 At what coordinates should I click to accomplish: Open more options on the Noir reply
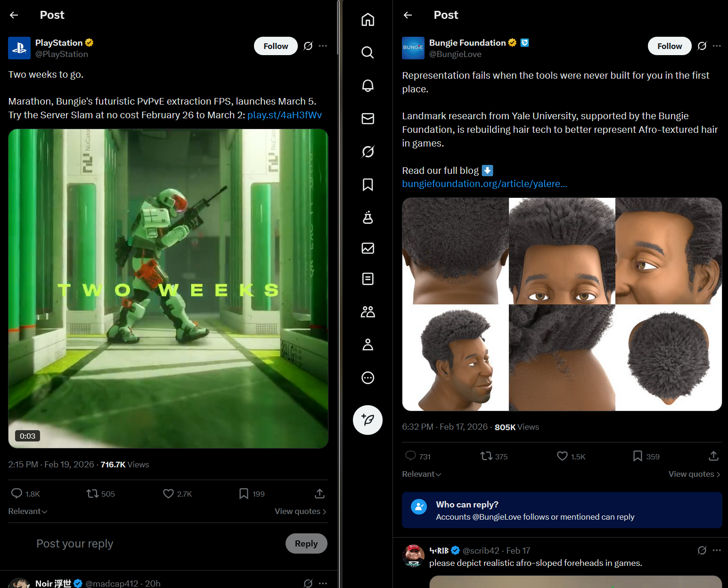(x=323, y=583)
